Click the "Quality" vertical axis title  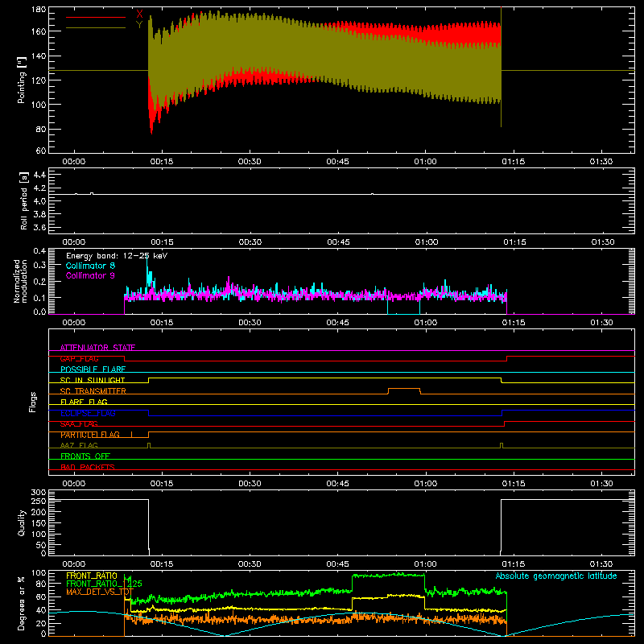click(x=22, y=522)
